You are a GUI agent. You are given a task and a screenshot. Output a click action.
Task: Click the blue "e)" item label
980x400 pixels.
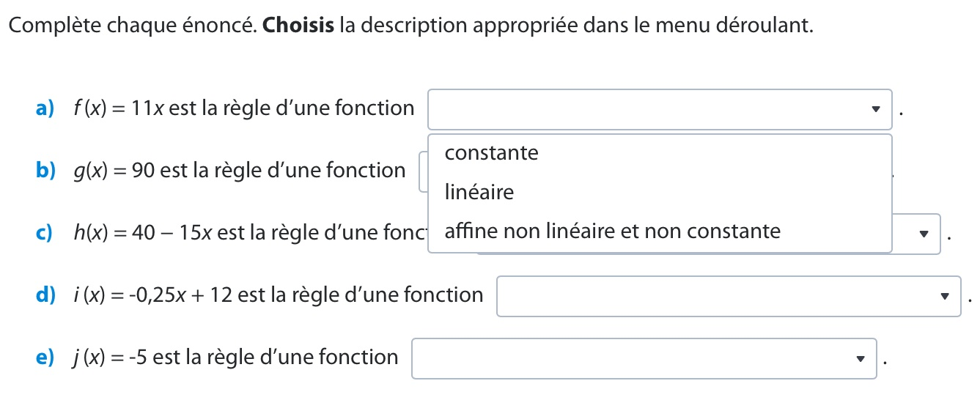tap(45, 358)
